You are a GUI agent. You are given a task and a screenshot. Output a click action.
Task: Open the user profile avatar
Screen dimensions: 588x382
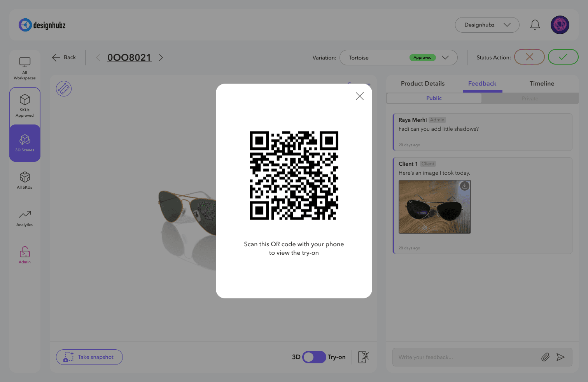pyautogui.click(x=560, y=25)
